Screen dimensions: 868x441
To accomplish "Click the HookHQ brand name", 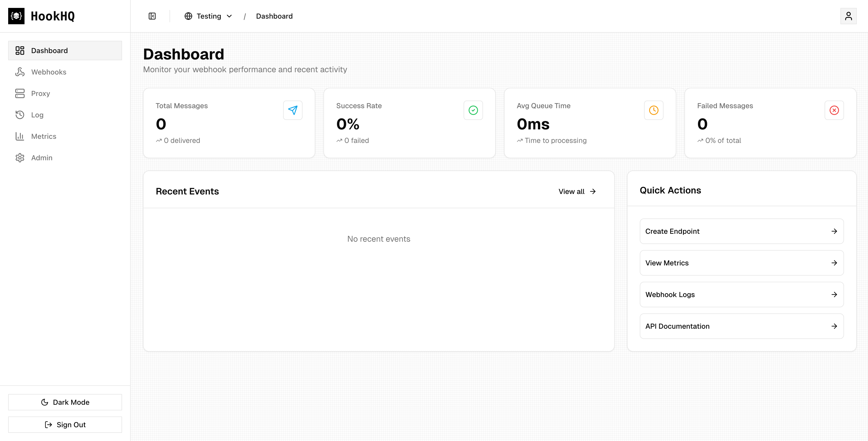I will click(x=53, y=16).
